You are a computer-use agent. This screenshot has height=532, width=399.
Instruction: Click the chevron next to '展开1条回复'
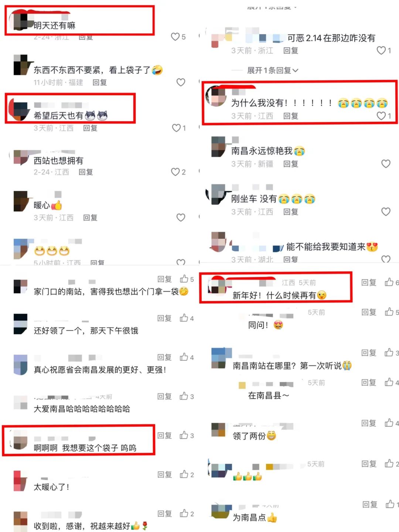point(295,70)
